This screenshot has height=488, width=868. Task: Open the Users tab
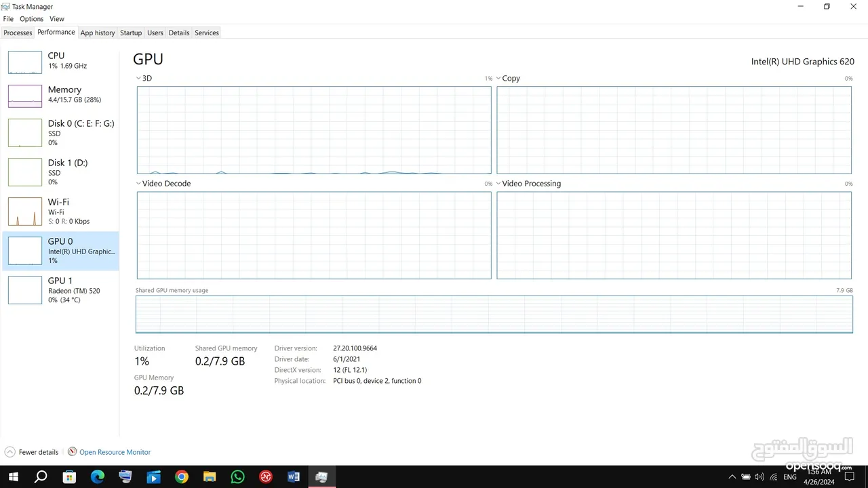click(x=155, y=33)
